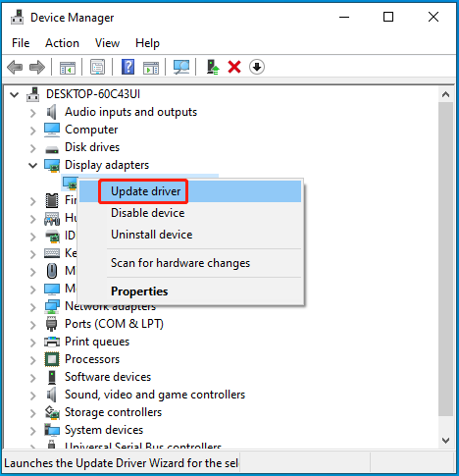Viewport: 459px width, 476px height.
Task: Click the Storage controllers icon
Action: (x=52, y=412)
